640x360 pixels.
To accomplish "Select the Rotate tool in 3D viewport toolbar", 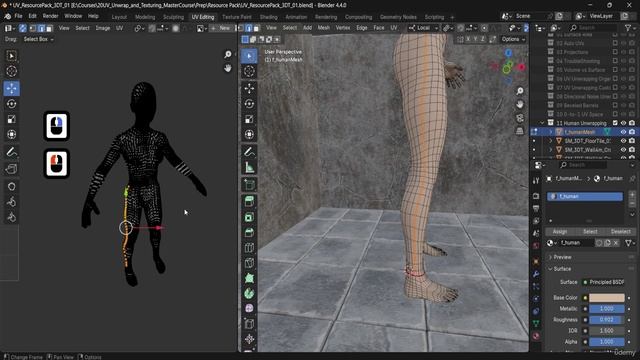I will 249,104.
